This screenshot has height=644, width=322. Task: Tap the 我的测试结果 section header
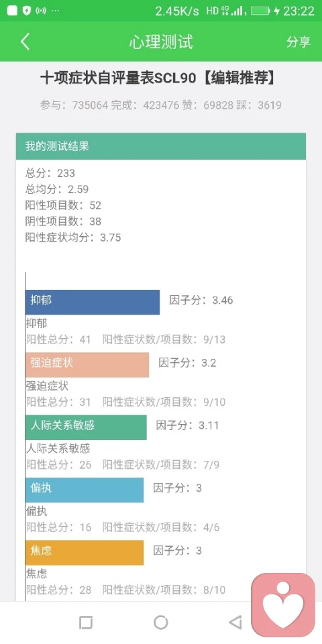(161, 146)
